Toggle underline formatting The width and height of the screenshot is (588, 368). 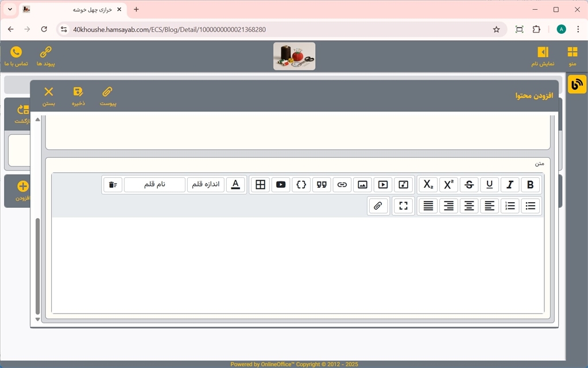tap(489, 185)
